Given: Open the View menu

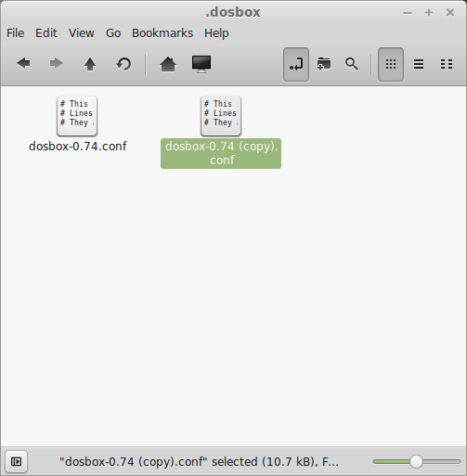Looking at the screenshot, I should tap(82, 33).
